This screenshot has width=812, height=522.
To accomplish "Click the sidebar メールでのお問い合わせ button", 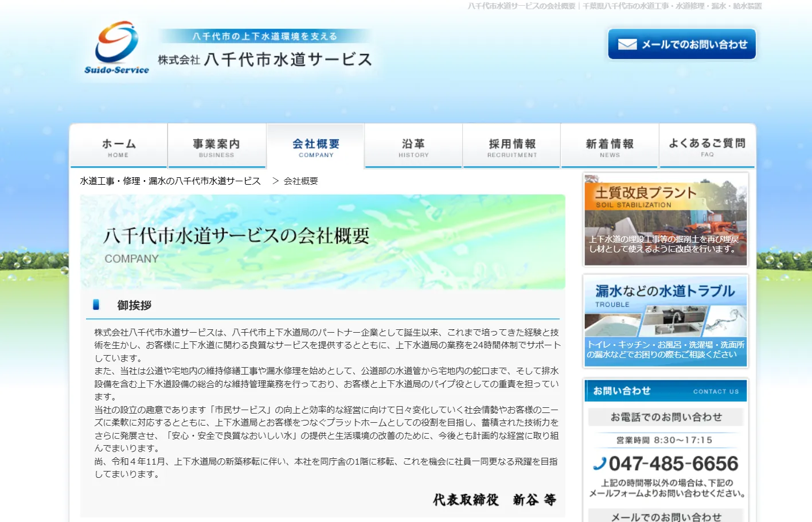I will [x=665, y=516].
